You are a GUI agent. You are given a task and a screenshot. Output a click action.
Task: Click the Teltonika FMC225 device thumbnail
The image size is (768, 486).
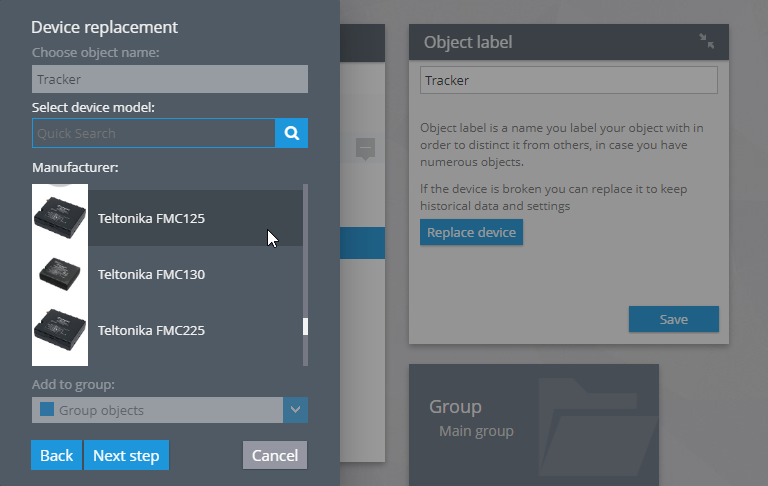(x=60, y=330)
